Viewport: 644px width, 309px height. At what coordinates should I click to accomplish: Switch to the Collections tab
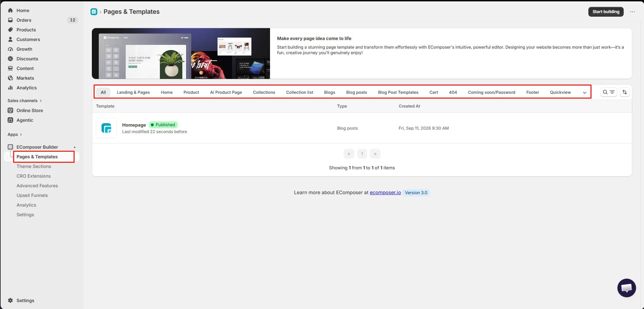coord(264,92)
